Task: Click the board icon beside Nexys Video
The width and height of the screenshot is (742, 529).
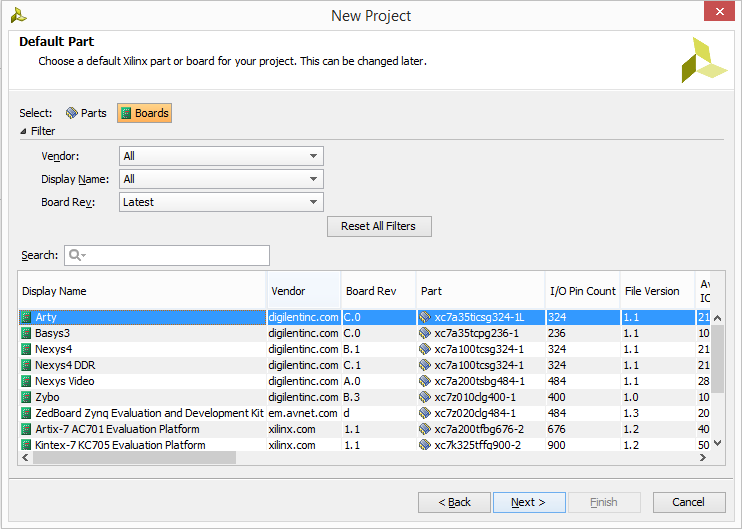Action: (26, 381)
